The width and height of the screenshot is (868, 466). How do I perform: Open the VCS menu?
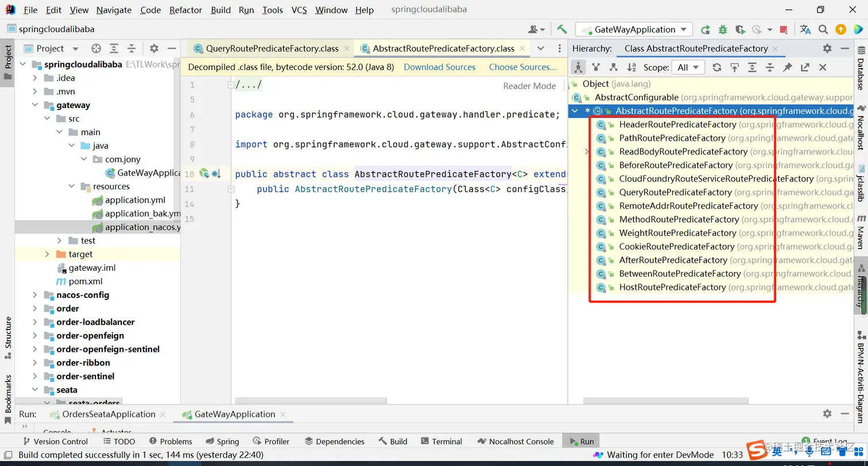[299, 10]
